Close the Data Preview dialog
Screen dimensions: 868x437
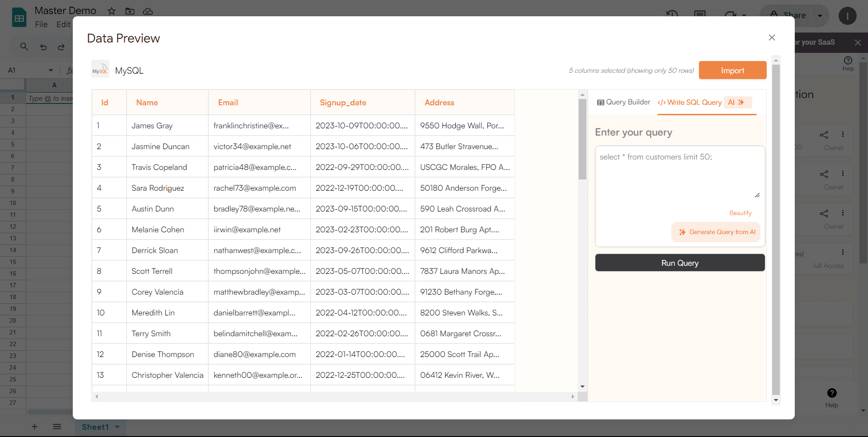tap(772, 38)
